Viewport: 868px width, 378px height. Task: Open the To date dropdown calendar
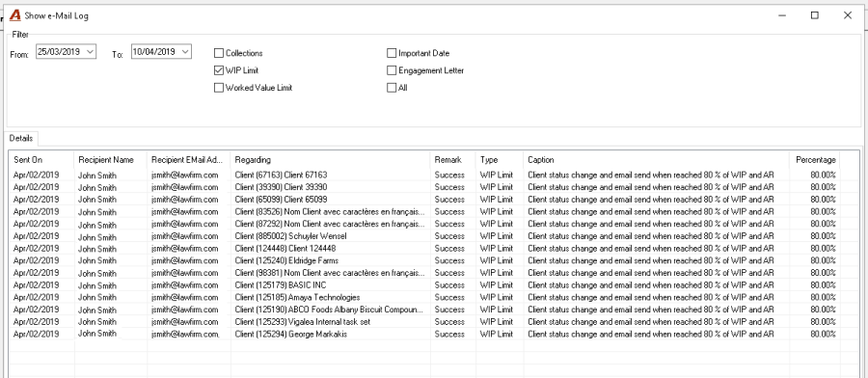coord(186,51)
